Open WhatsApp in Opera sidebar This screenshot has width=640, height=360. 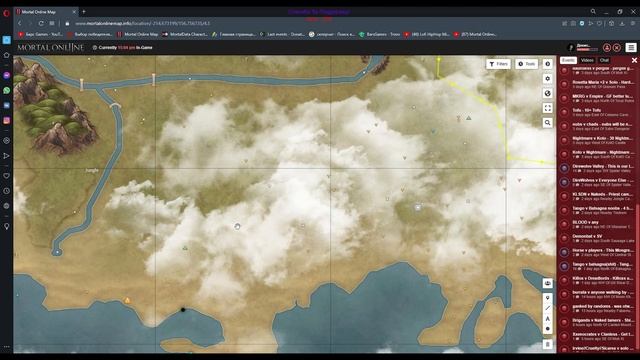point(7,90)
